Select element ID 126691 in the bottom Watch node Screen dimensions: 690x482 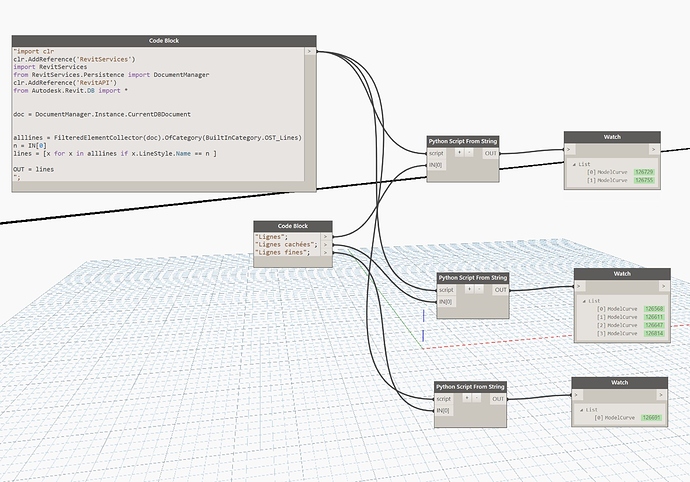(652, 417)
